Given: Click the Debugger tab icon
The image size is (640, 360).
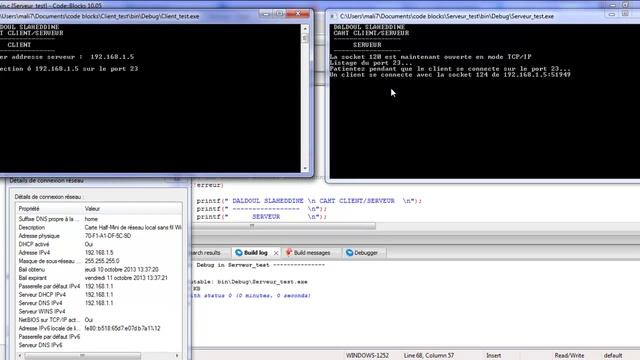Looking at the screenshot, I should click(x=349, y=253).
